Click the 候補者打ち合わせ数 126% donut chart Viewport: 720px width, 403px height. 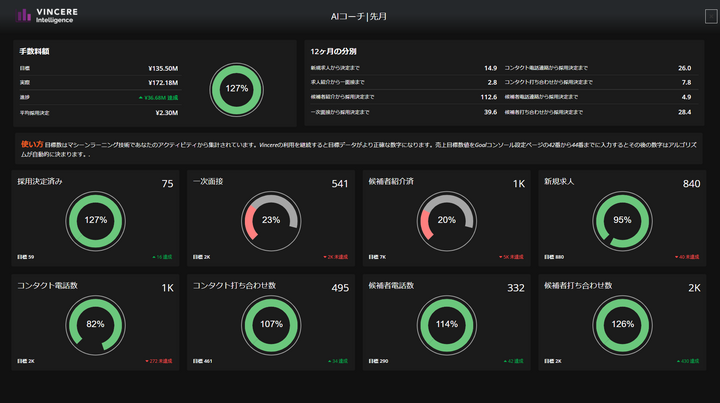coord(622,324)
